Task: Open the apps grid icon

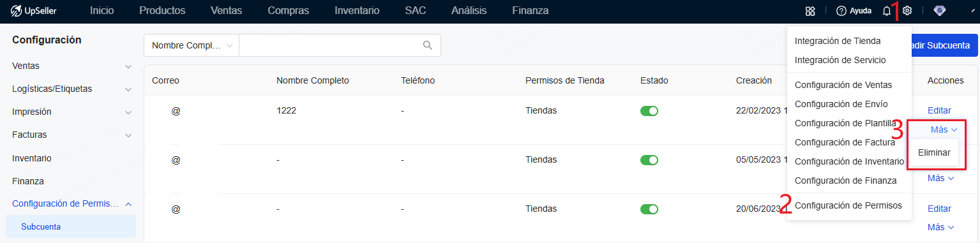Action: click(x=810, y=11)
